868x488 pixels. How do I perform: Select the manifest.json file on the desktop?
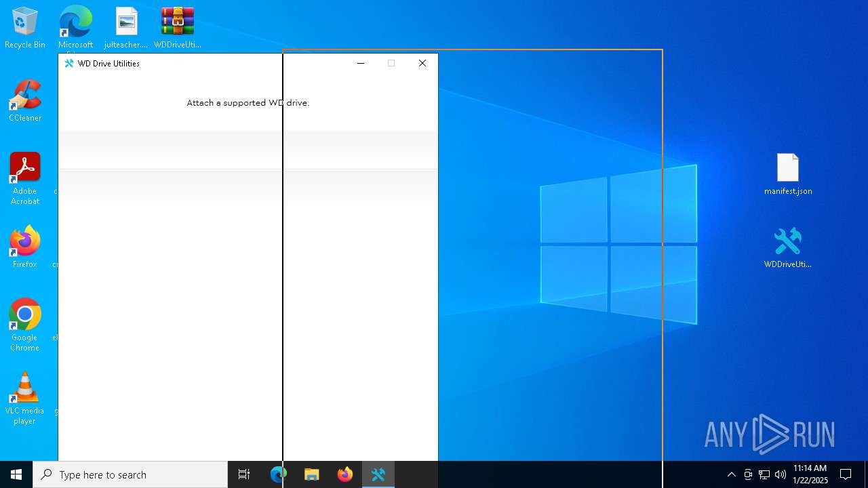tap(788, 174)
